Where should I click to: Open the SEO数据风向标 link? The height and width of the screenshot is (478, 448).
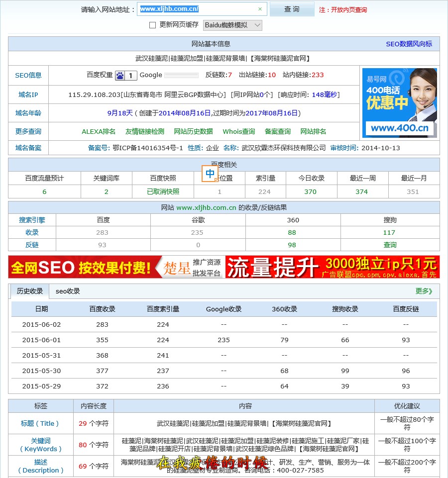(x=409, y=44)
